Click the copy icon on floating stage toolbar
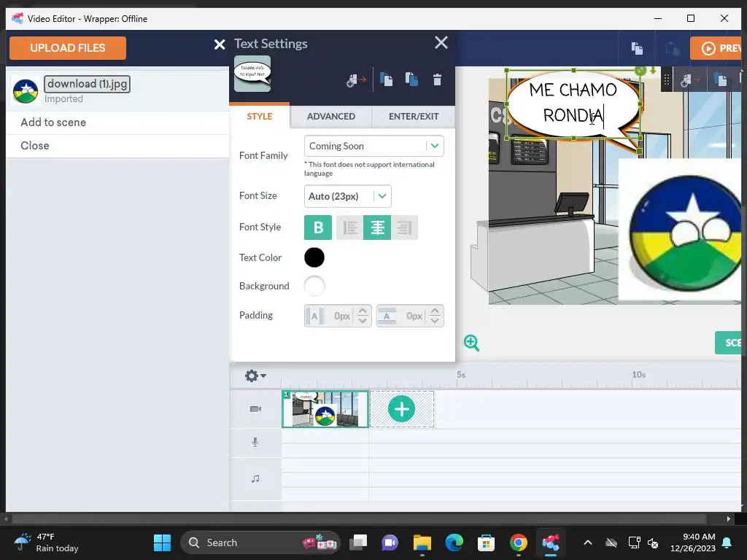Viewport: 747px width, 560px height. click(x=720, y=80)
